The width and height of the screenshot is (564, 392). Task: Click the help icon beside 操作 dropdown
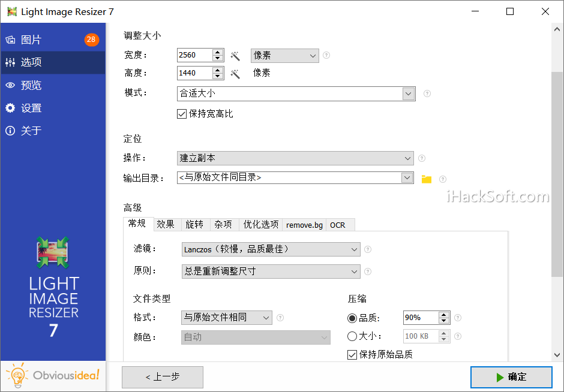[x=422, y=158]
